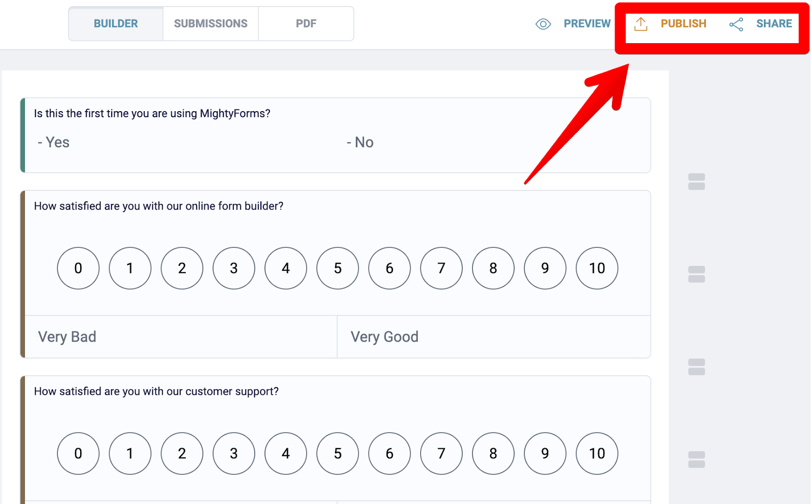Click the Very Bad scale label
This screenshot has width=812, height=504.
[66, 337]
